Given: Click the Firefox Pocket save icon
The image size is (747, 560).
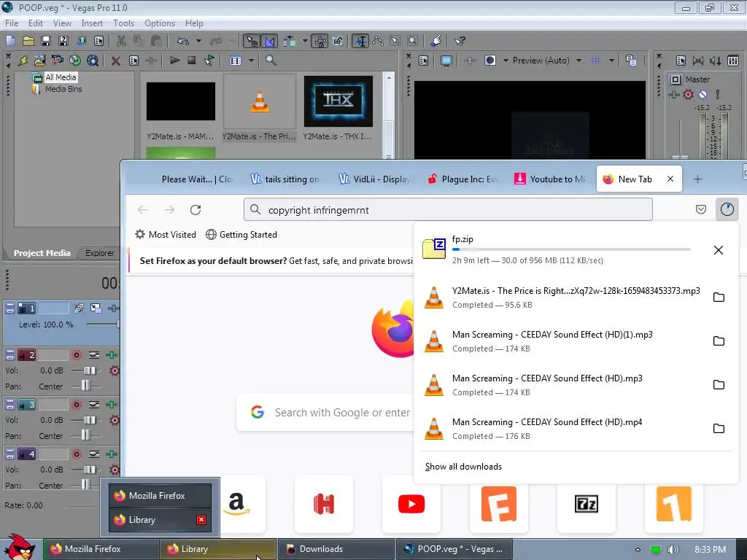Looking at the screenshot, I should click(701, 209).
